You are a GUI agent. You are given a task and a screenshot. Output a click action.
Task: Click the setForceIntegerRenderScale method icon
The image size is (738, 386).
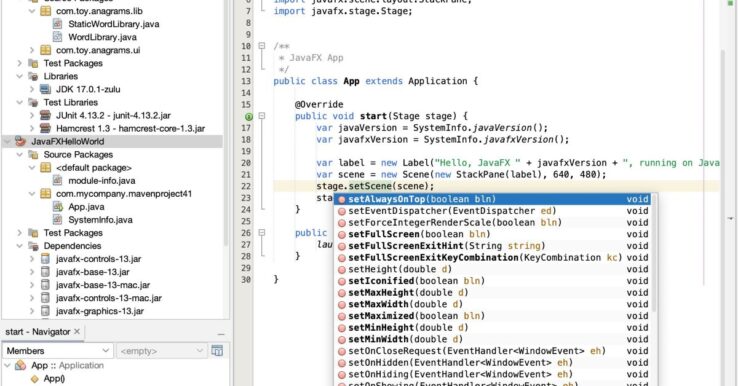(x=342, y=223)
